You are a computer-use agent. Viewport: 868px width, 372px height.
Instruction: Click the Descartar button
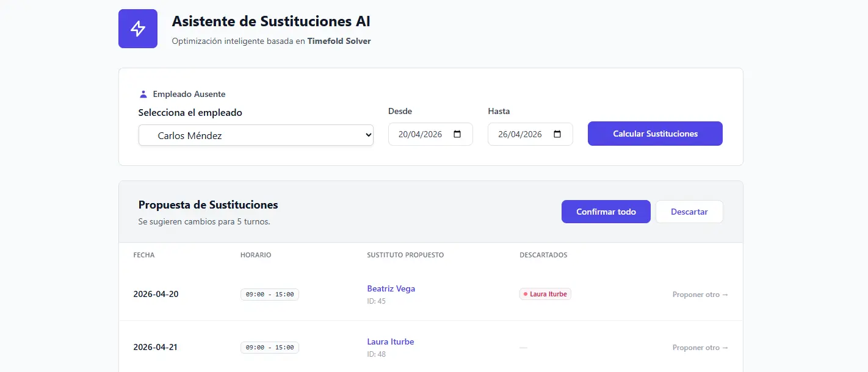689,212
